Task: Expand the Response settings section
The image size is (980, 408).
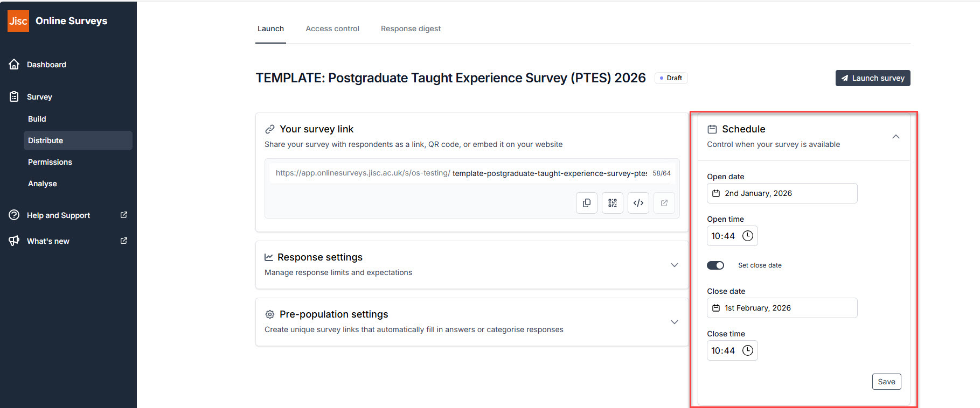Action: click(674, 265)
